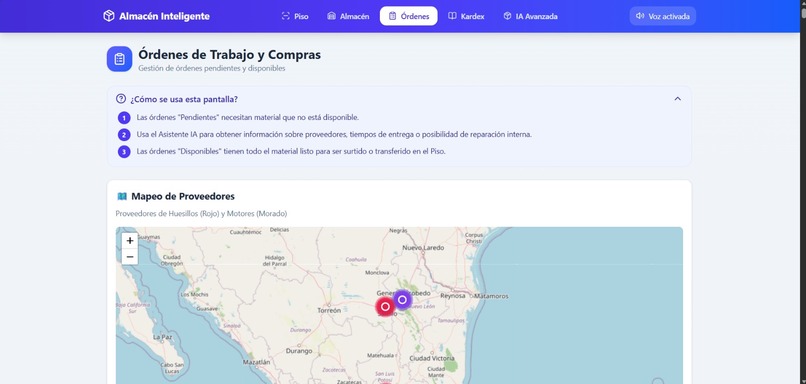Zoom out on the providers map
The image size is (806, 384).
pos(130,257)
